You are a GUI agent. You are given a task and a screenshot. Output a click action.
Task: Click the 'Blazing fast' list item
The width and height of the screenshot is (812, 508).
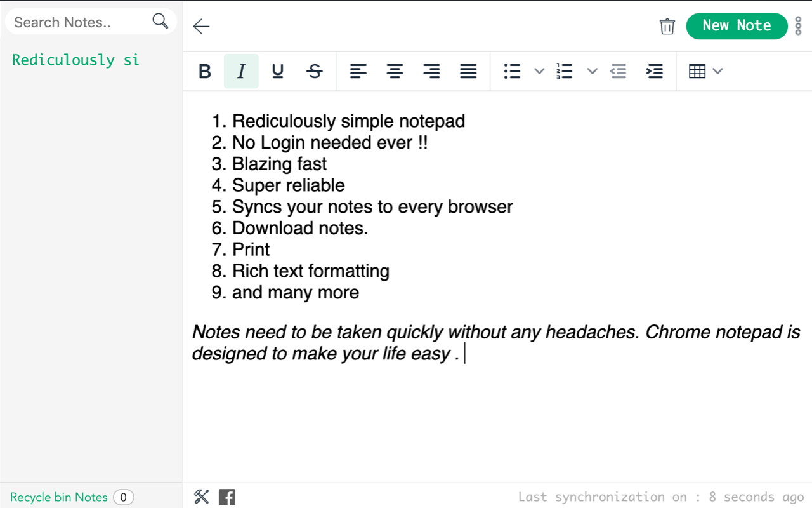click(279, 164)
